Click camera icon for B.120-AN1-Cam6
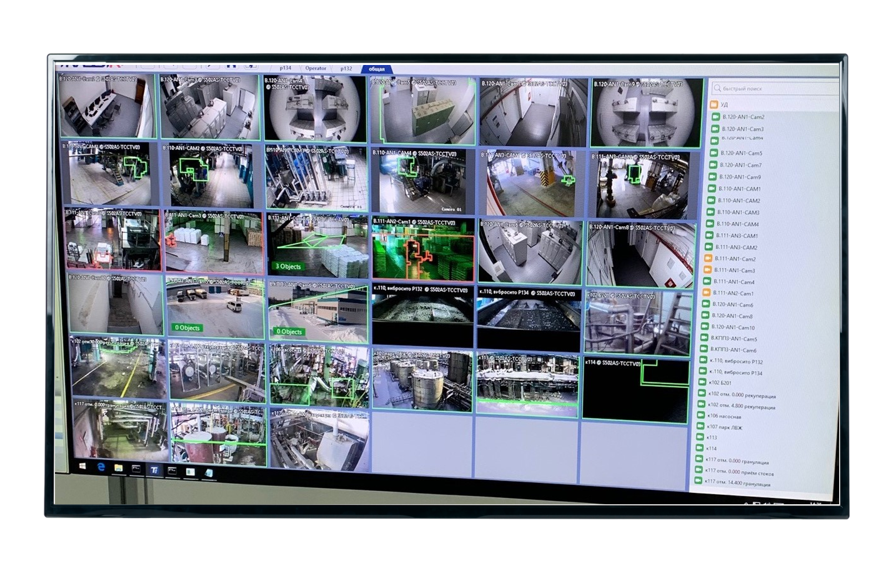Viewport: 881px width, 588px height. pyautogui.click(x=705, y=304)
